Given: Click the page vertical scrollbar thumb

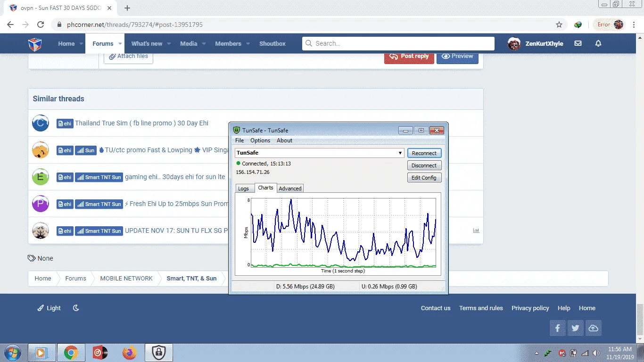Looking at the screenshot, I should click(640, 320).
